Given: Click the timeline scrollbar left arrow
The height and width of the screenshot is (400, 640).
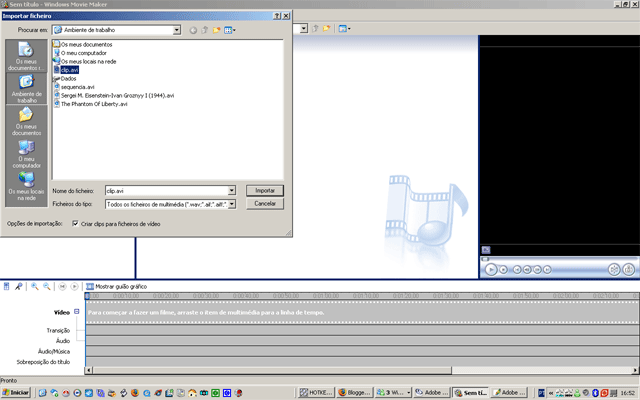Looking at the screenshot, I should (x=89, y=370).
